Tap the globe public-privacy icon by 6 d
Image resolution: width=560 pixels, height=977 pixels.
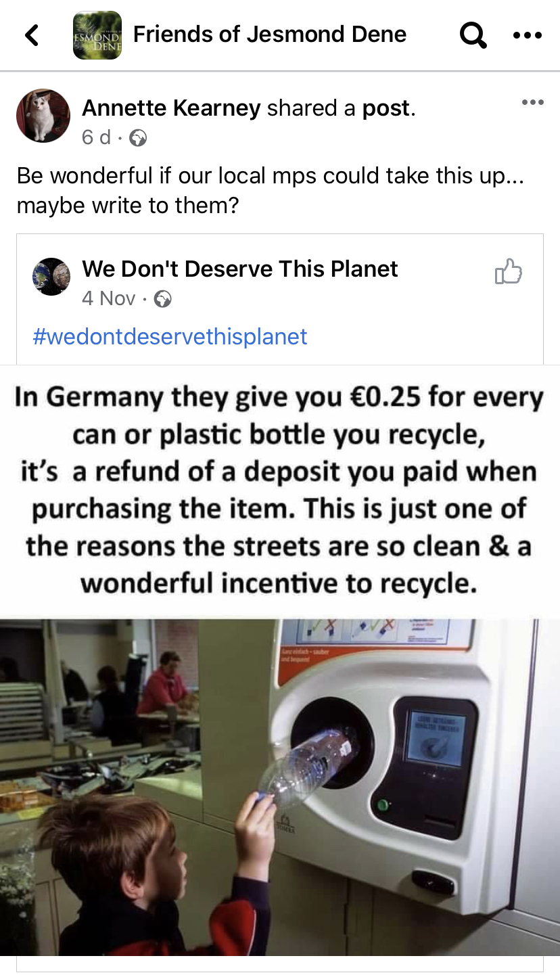(x=138, y=138)
